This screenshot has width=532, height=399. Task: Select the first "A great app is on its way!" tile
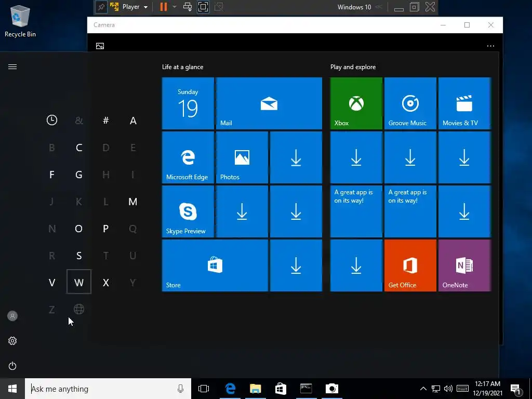coord(356,211)
